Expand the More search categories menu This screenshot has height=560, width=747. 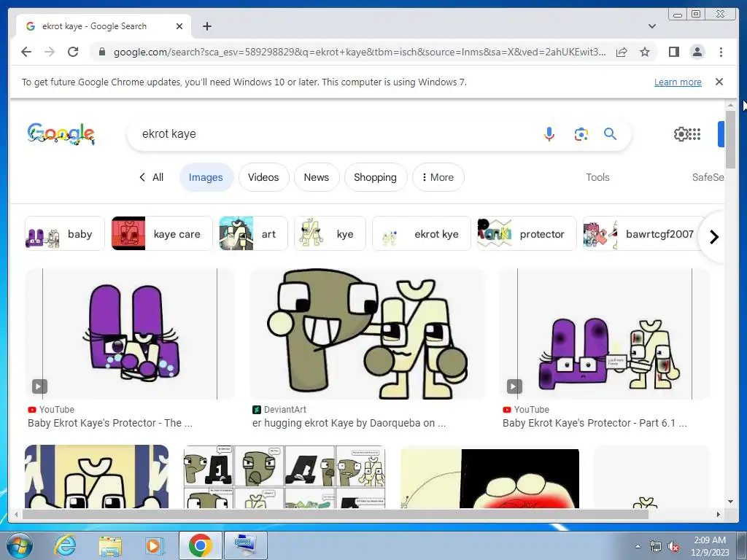click(438, 177)
